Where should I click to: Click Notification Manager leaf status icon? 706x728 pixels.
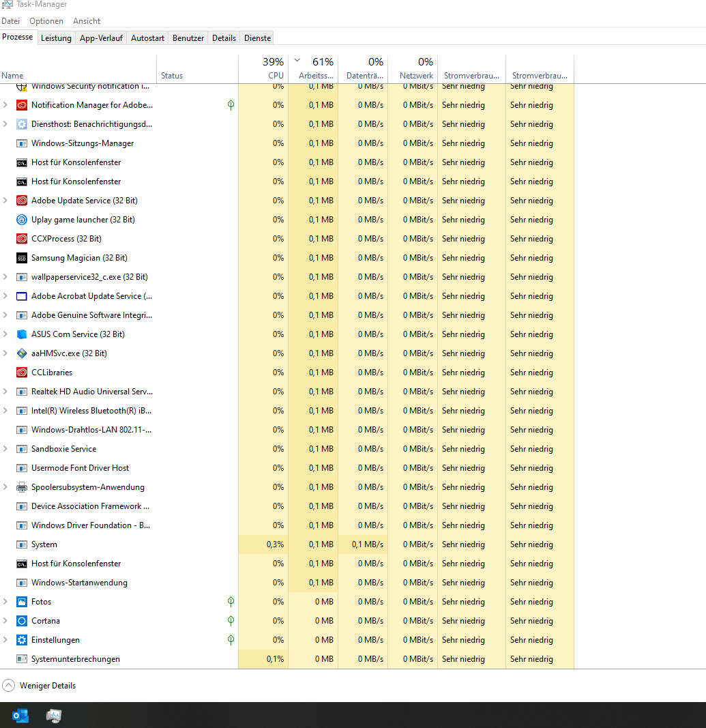231,105
